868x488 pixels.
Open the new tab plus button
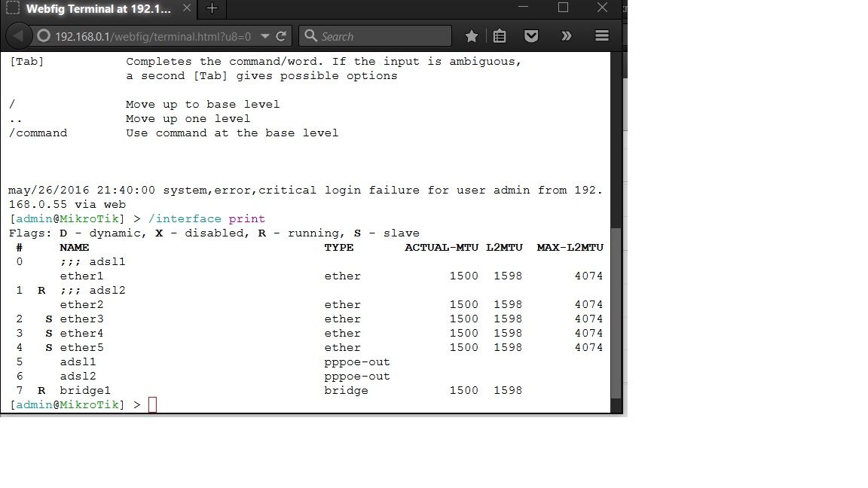212,8
